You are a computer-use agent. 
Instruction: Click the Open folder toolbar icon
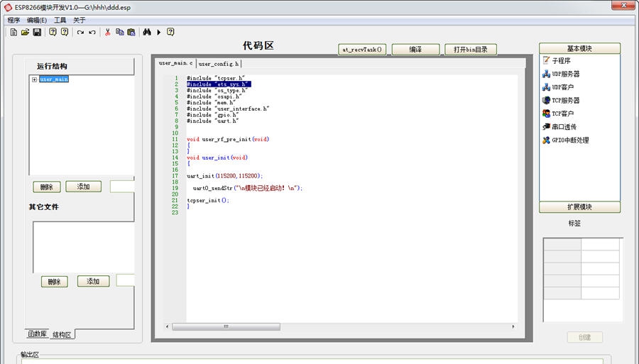[25, 32]
